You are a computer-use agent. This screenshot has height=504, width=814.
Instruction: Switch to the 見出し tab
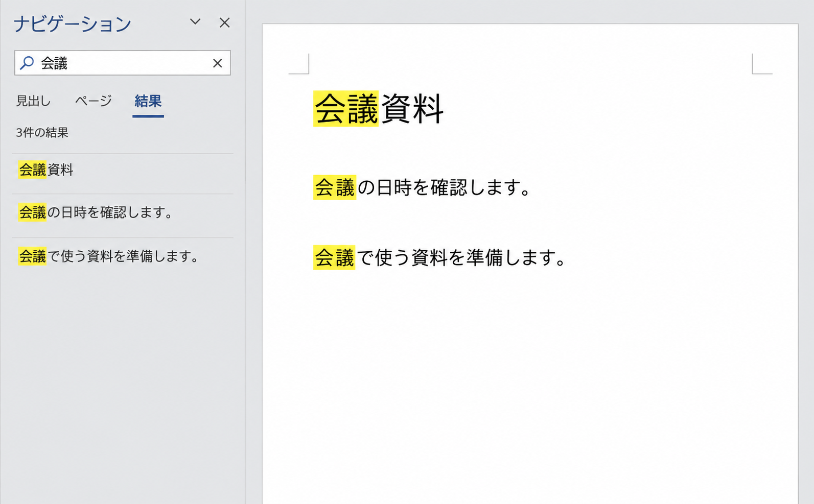pyautogui.click(x=33, y=101)
